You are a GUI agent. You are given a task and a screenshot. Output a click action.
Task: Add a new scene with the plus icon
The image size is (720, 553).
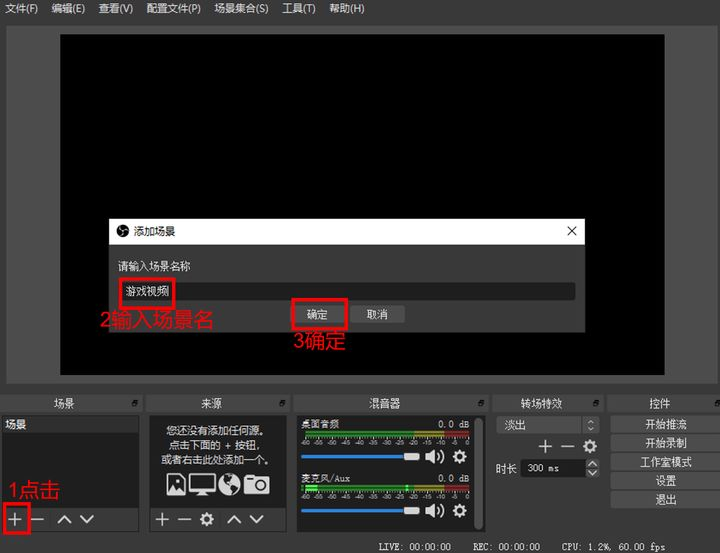pyautogui.click(x=15, y=519)
